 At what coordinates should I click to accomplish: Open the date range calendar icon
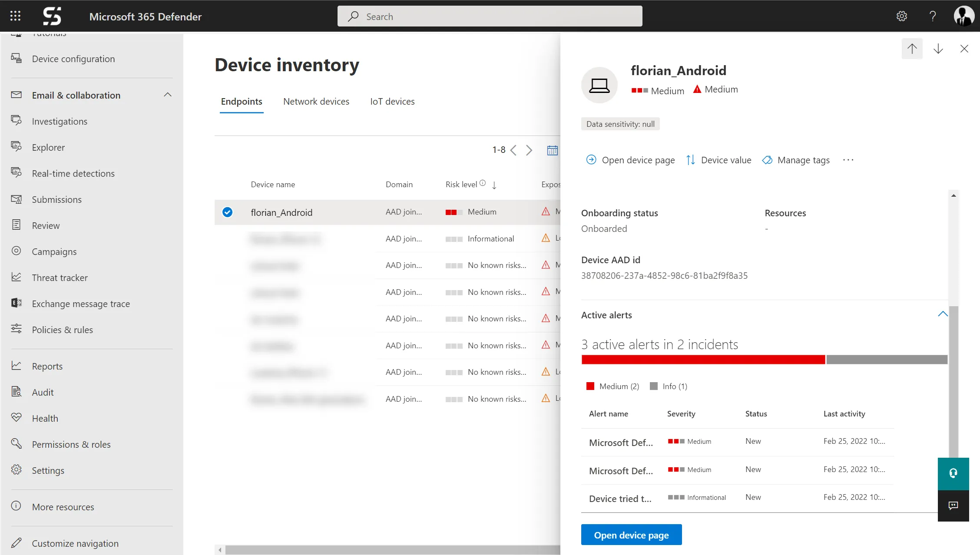[x=552, y=150]
